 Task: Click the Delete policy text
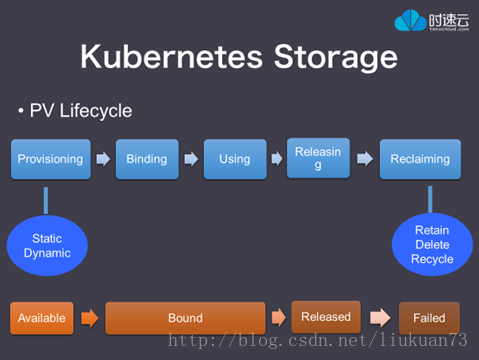click(432, 244)
